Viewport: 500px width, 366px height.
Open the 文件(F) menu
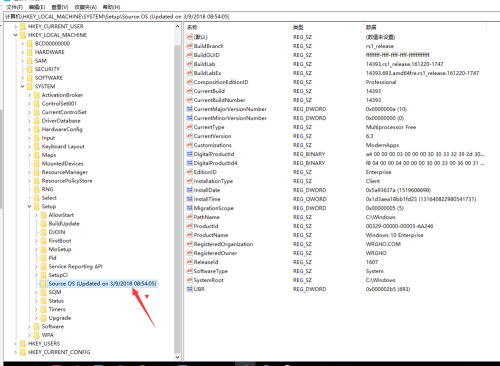tap(14, 7)
